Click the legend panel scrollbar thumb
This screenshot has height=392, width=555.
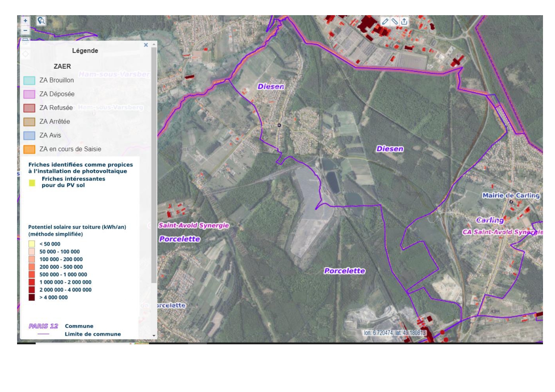click(154, 165)
